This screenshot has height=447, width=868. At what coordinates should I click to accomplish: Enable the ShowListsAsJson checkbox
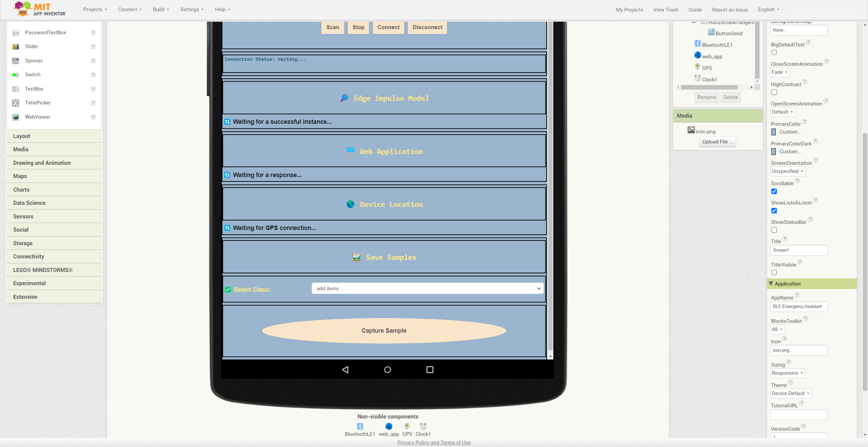774,211
